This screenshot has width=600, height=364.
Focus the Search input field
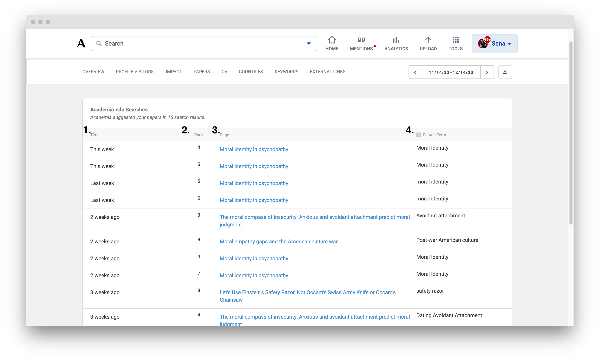(204, 43)
